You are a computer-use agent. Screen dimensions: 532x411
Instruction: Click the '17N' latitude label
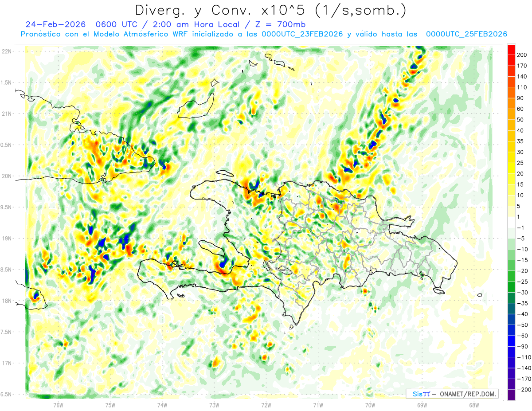coord(7,363)
